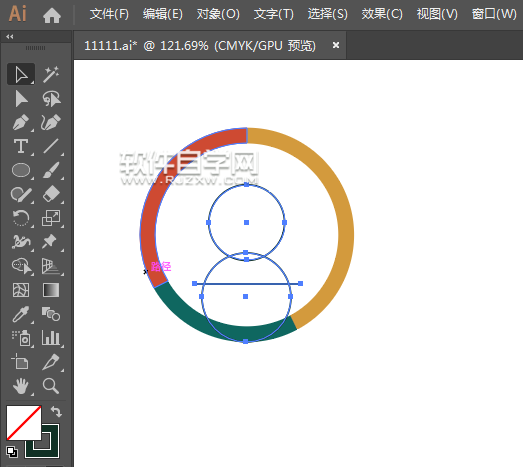Pick the Ellipse tool
Image resolution: width=523 pixels, height=467 pixels.
[21, 170]
